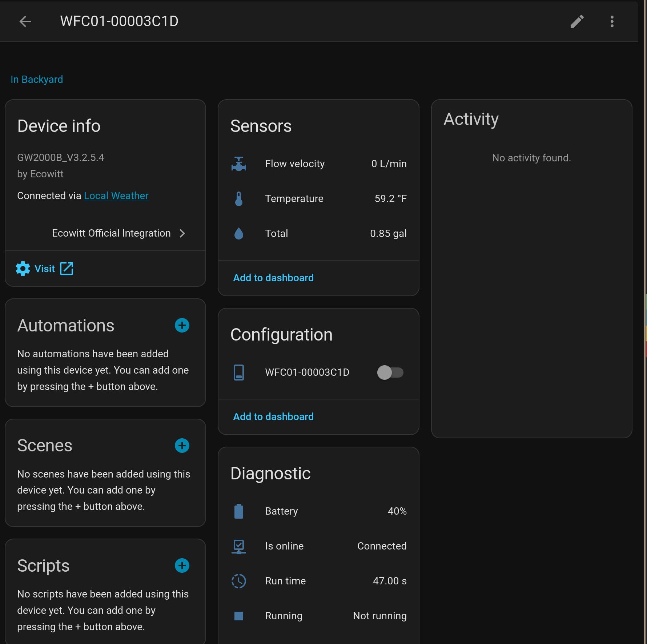Screen dimensions: 647x644
Task: Add a new script with plus button
Action: coord(182,565)
